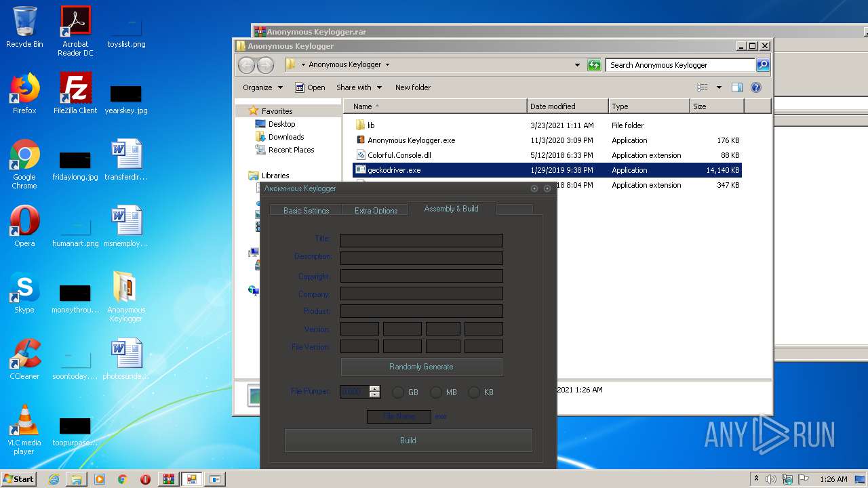
Task: Switch to the Extra Options tab
Action: (x=376, y=210)
